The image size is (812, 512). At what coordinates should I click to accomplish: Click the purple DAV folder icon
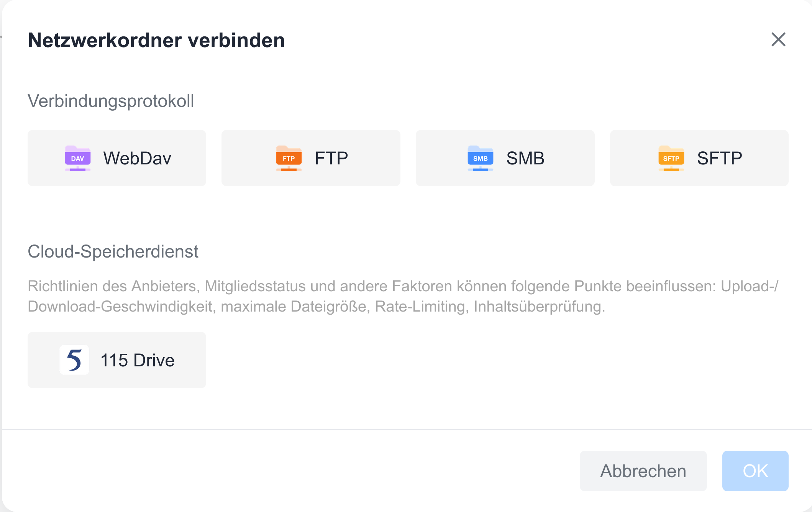click(78, 158)
